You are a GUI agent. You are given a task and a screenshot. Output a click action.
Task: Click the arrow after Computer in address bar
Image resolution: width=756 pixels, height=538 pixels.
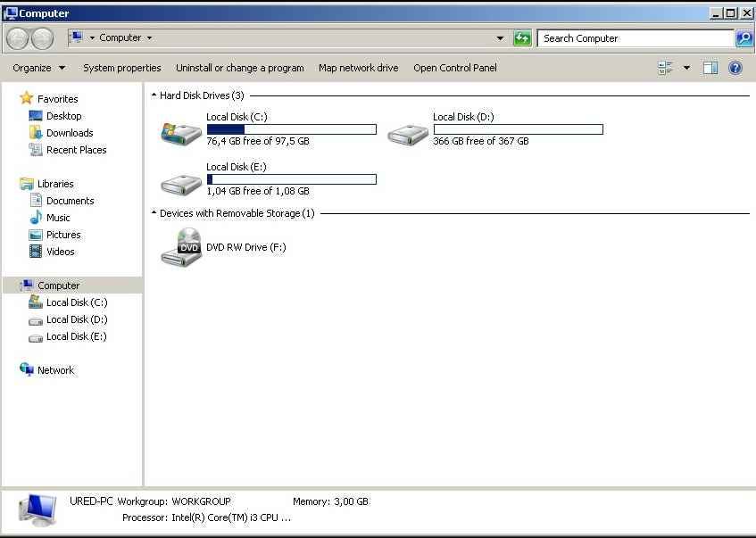click(x=149, y=37)
